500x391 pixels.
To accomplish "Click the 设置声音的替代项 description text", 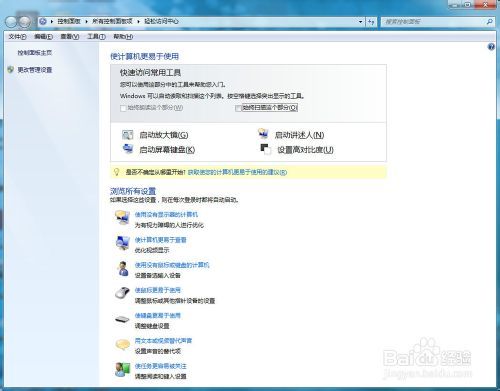I will (x=158, y=351).
